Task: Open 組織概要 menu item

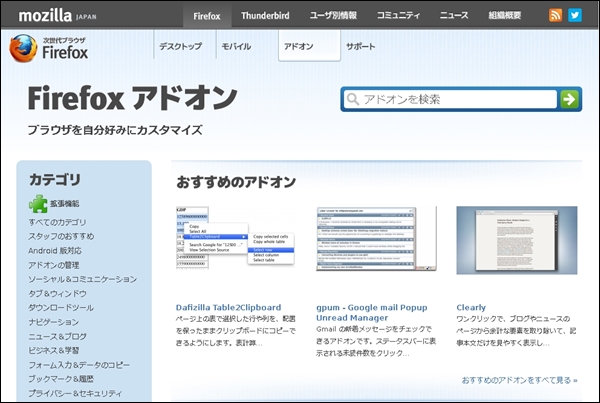Action: point(505,15)
